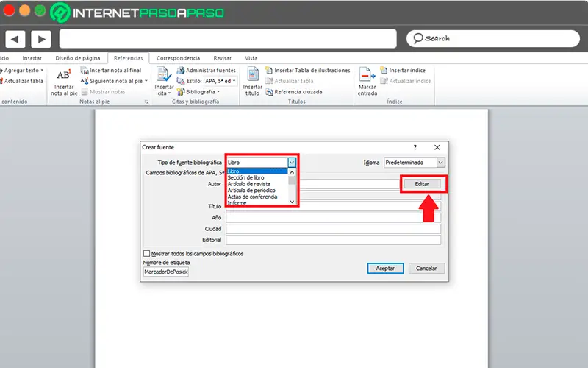Click the Crear fuente help question mark
The width and height of the screenshot is (588, 368).
[x=415, y=147]
